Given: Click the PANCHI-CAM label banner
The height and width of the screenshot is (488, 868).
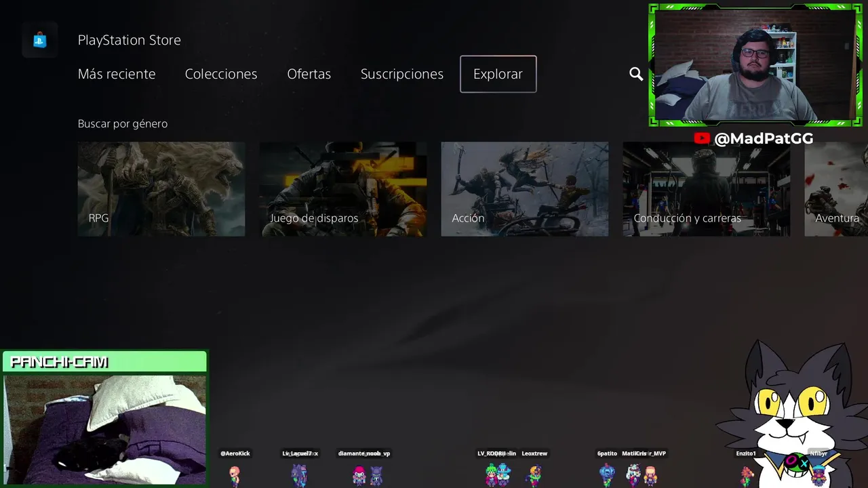Looking at the screenshot, I should coord(104,362).
